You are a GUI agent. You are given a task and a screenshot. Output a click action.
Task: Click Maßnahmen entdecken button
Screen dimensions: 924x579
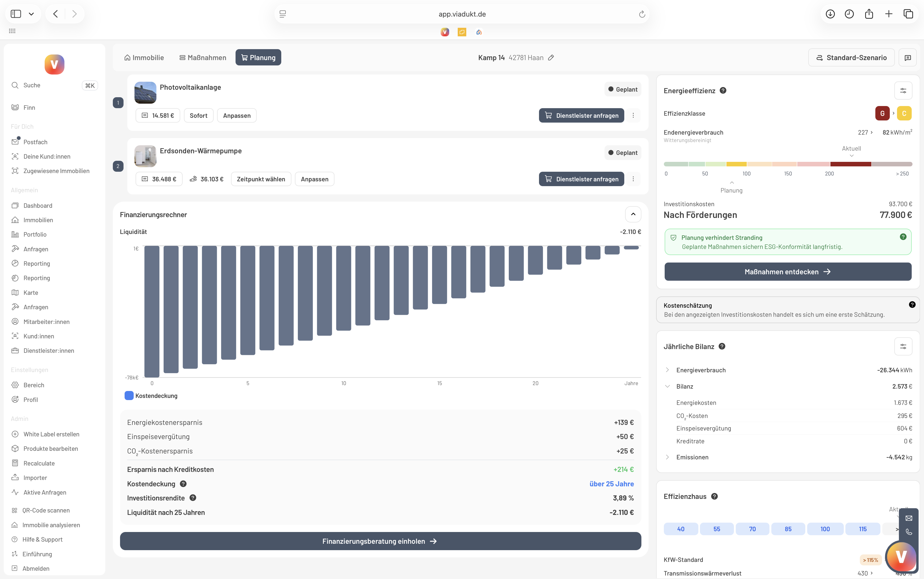pyautogui.click(x=788, y=272)
